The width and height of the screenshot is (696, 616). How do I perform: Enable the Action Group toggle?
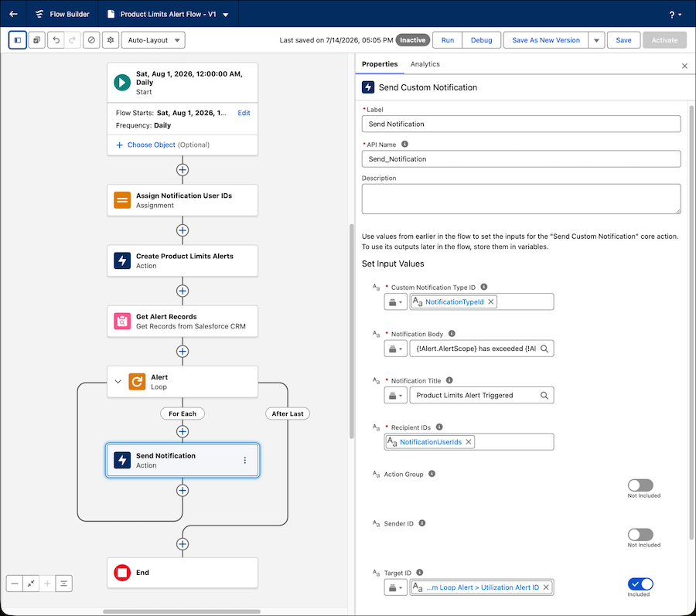click(640, 485)
